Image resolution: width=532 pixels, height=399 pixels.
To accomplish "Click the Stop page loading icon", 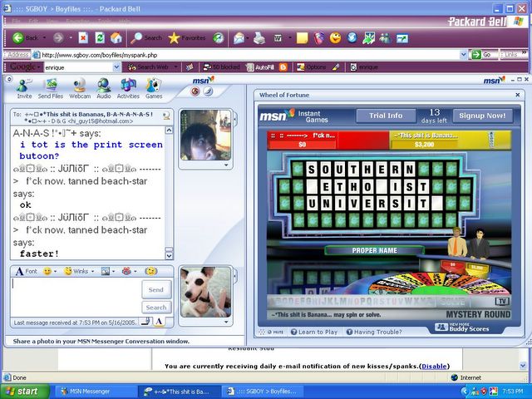I will tap(83, 37).
